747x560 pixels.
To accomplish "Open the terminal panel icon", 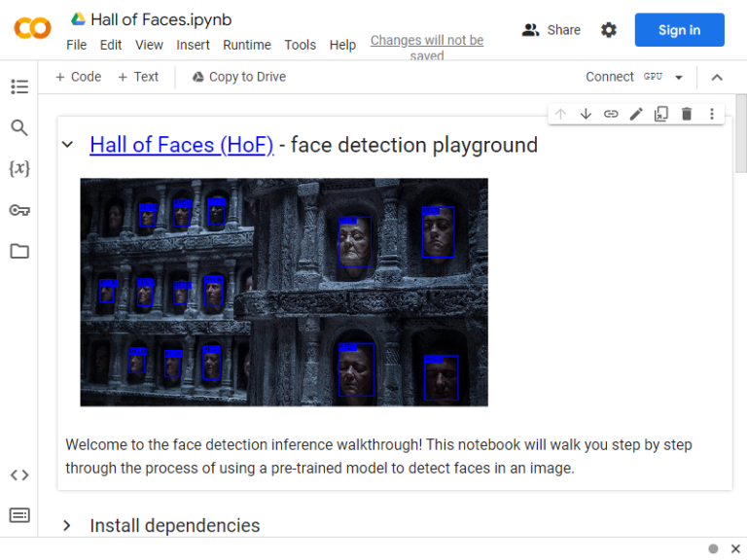I will click(x=19, y=515).
